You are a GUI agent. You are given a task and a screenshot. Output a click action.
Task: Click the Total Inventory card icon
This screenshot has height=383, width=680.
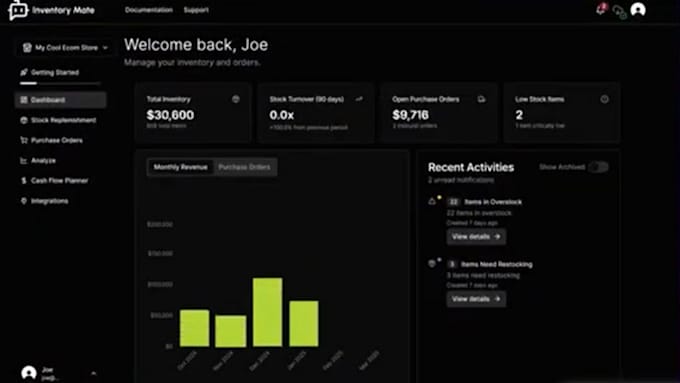(x=235, y=99)
